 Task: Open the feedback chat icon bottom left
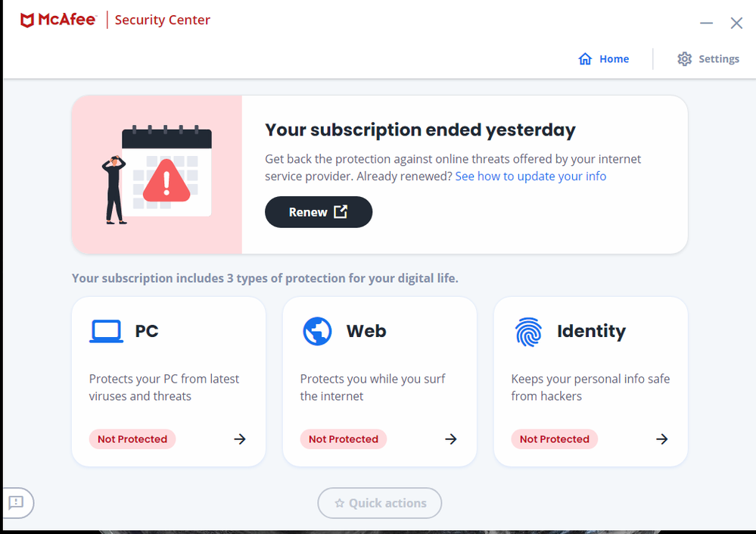pyautogui.click(x=16, y=503)
